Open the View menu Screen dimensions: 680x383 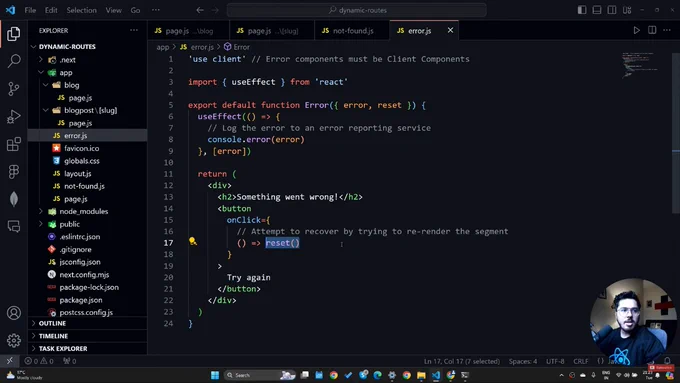tap(113, 10)
